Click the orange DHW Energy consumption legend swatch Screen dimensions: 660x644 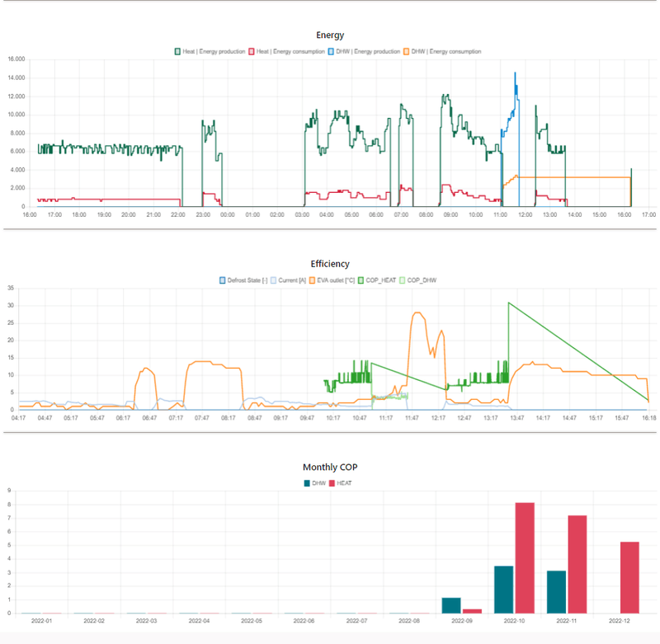click(406, 50)
